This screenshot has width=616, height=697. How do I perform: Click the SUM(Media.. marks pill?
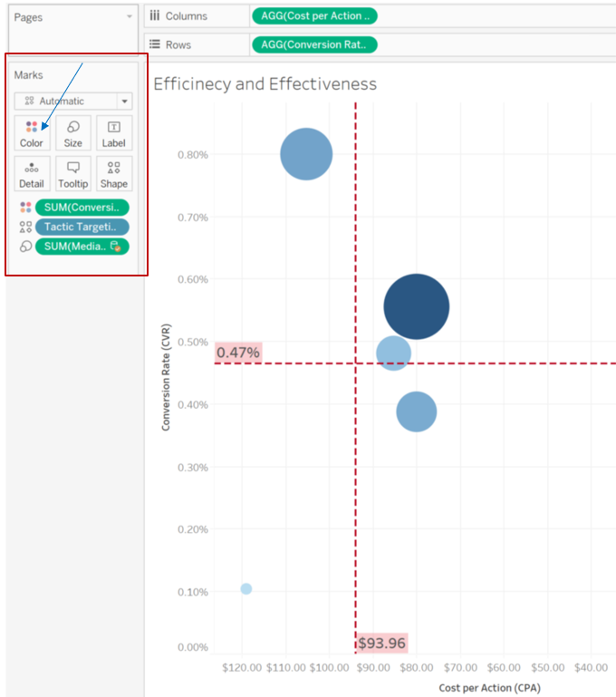[x=82, y=247]
